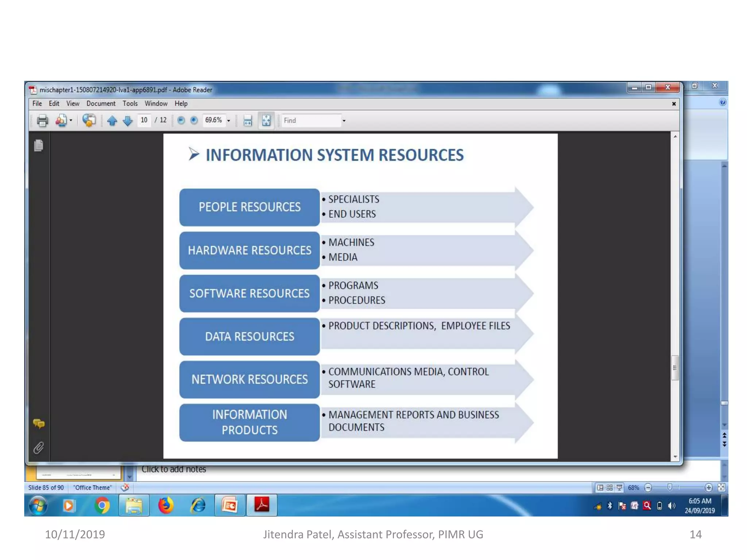The height and width of the screenshot is (560, 747).
Task: Open the Pages panel icon in sidebar
Action: point(39,145)
